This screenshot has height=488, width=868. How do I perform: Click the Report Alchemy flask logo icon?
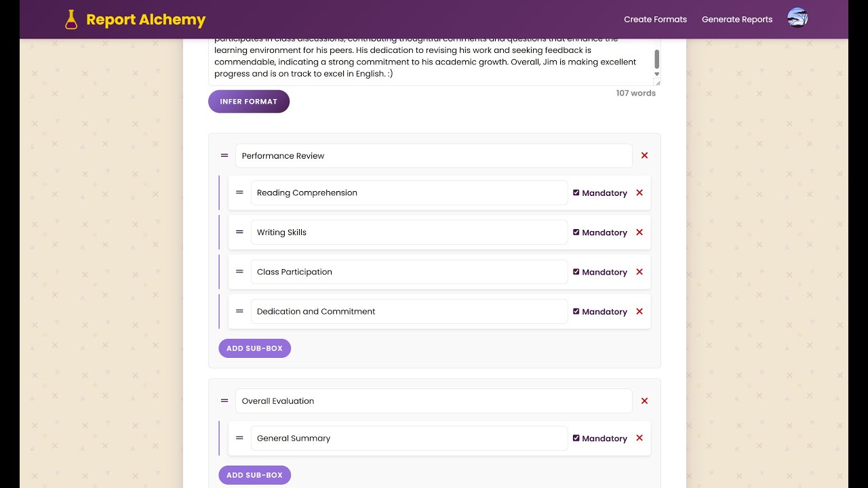pyautogui.click(x=71, y=20)
